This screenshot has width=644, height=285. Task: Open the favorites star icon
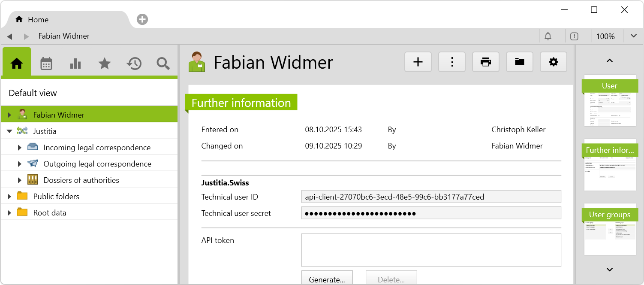[105, 64]
